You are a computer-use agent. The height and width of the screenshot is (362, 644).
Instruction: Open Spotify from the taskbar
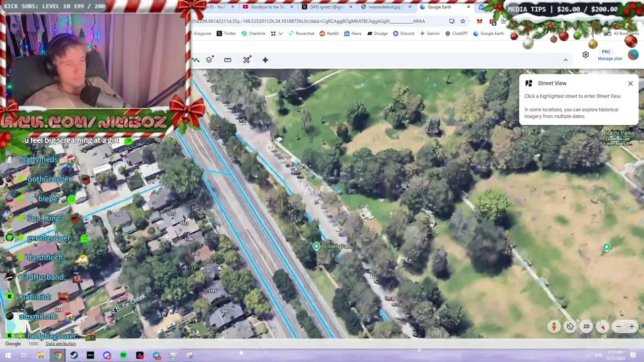(123, 355)
